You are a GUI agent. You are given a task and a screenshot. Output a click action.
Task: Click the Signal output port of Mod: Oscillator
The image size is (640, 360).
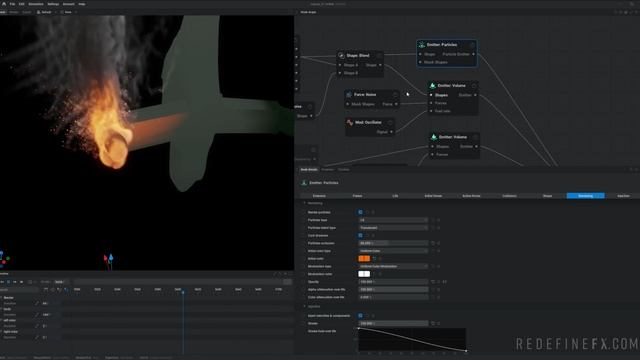click(x=391, y=132)
